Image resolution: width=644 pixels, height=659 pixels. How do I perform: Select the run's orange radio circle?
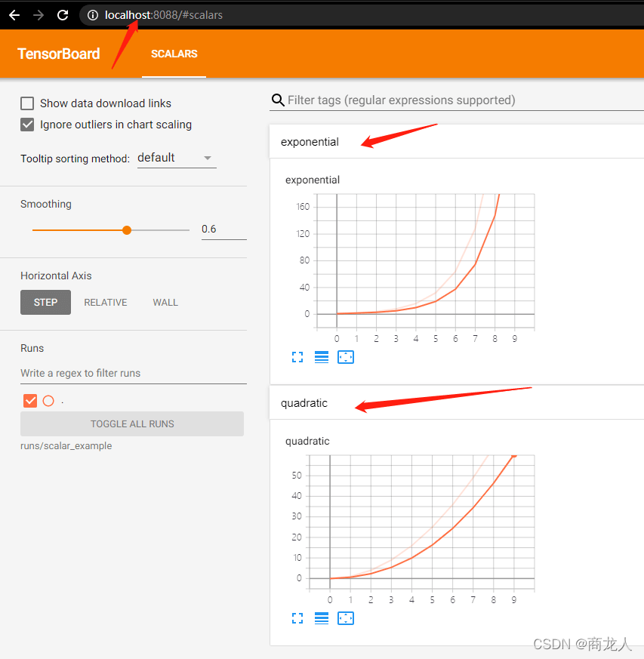(48, 401)
